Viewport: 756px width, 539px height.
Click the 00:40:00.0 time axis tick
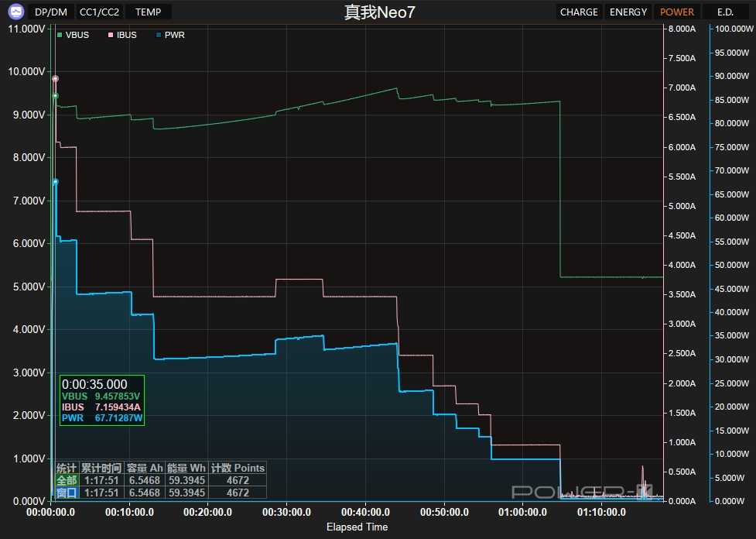pyautogui.click(x=365, y=512)
